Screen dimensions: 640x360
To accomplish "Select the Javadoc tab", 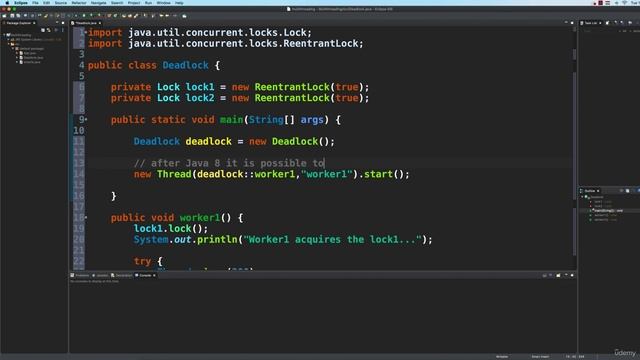I will point(100,275).
